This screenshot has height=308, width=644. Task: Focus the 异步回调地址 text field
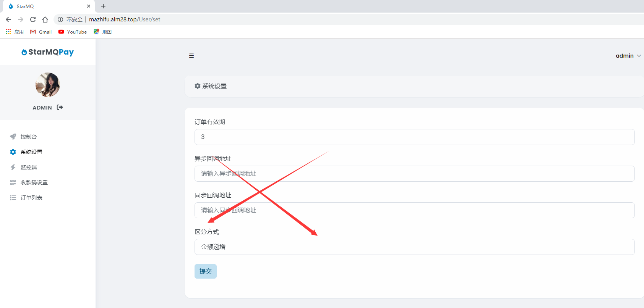(x=414, y=174)
